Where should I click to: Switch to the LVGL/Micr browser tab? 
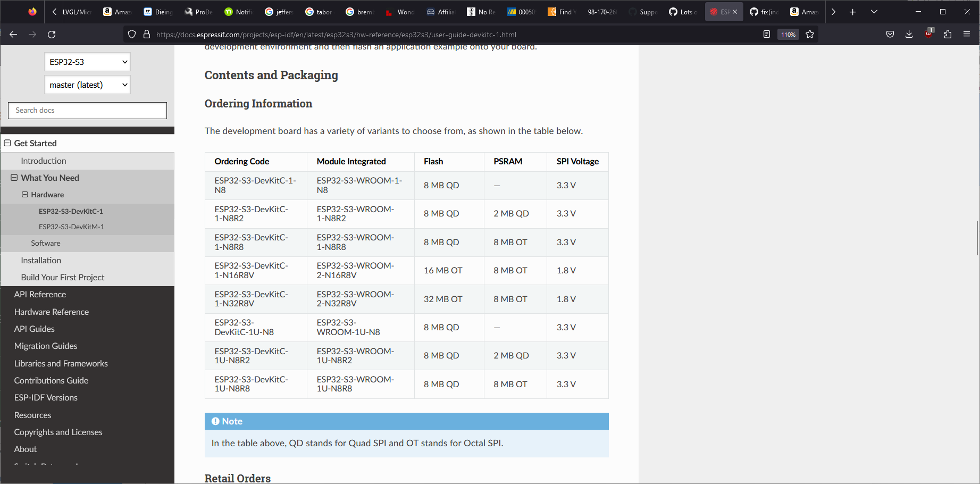77,12
